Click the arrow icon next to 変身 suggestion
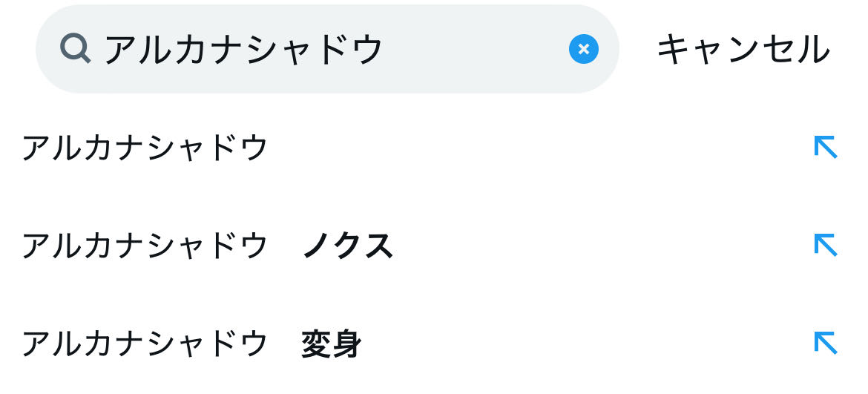 (x=825, y=343)
